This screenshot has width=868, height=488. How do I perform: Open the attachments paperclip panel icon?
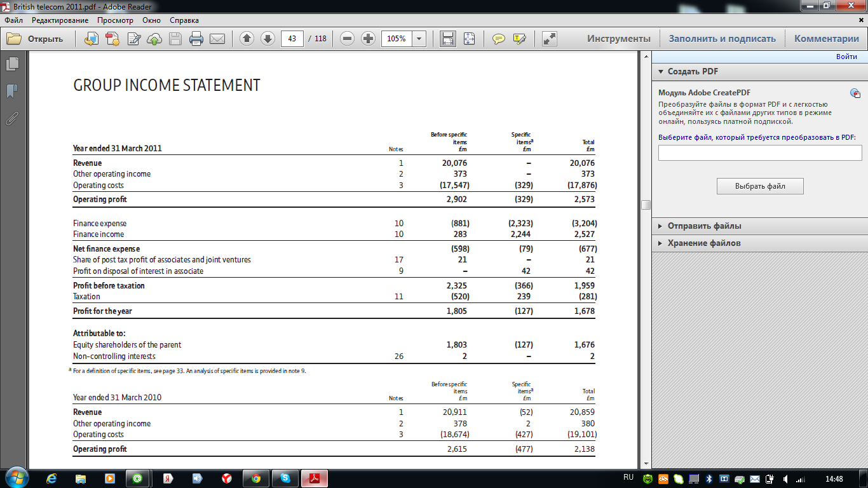[12, 118]
